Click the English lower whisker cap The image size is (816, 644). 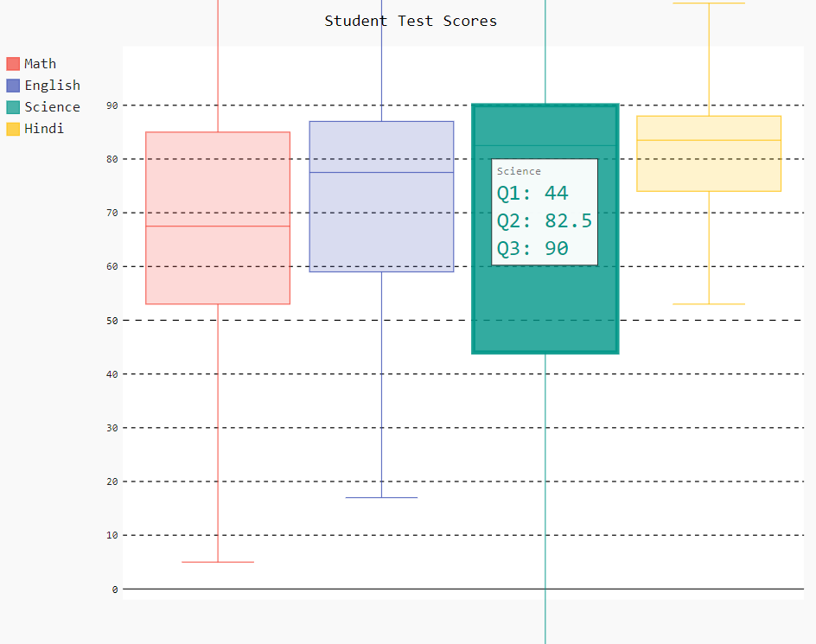click(381, 498)
